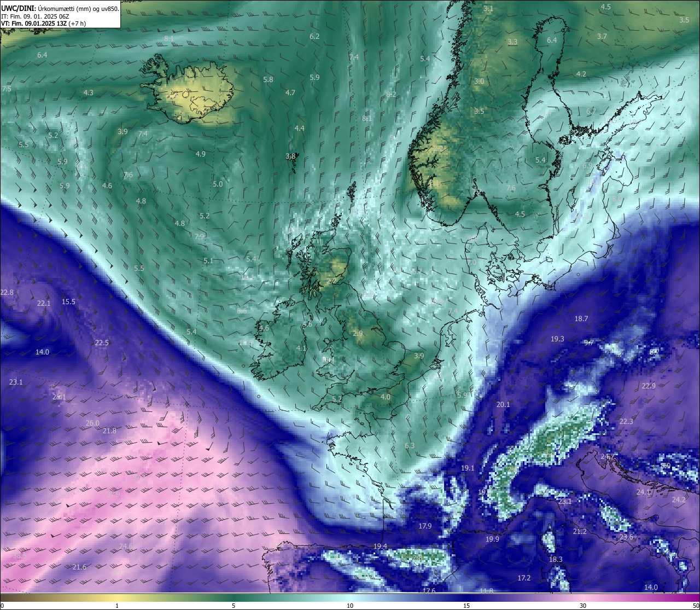Click the 5.1 map value
This screenshot has height=610, width=700.
pos(208,261)
